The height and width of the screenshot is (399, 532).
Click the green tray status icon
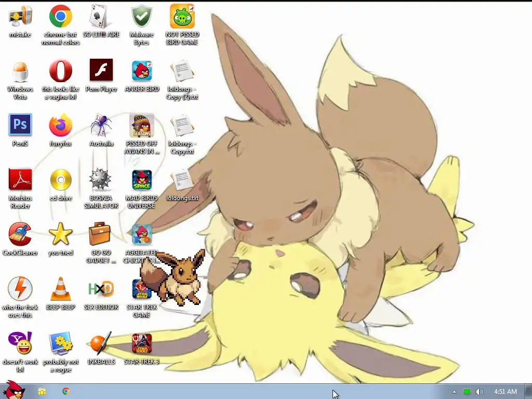pyautogui.click(x=467, y=392)
